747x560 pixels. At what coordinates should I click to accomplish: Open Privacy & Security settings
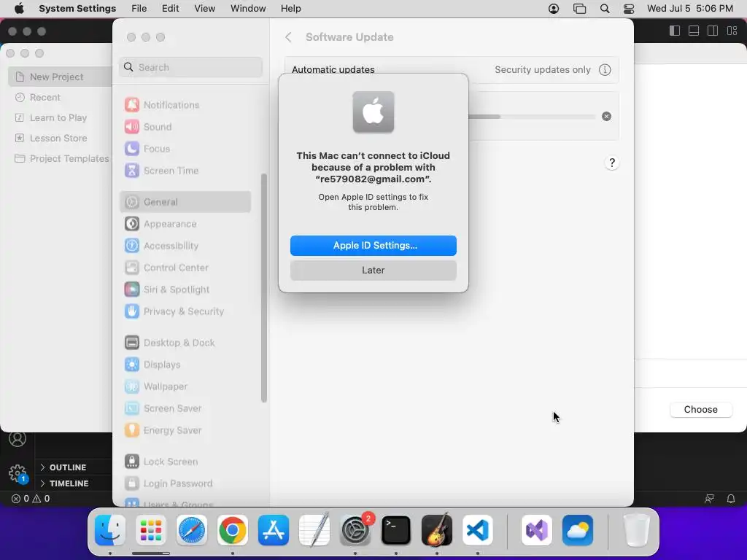coord(185,311)
